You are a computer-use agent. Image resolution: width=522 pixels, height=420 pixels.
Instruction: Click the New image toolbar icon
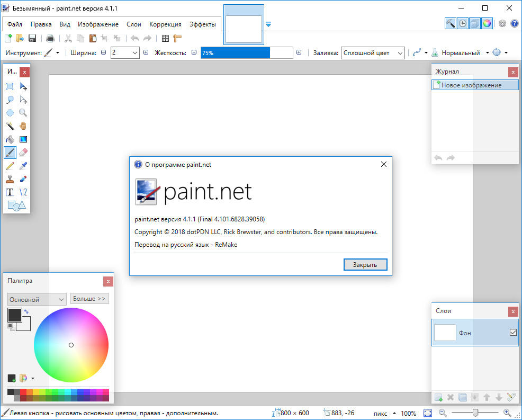(x=8, y=38)
